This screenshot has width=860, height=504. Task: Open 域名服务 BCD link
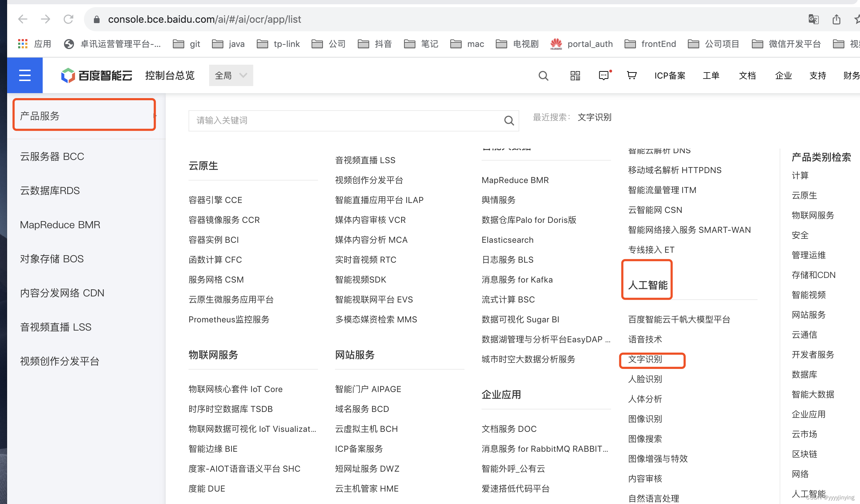pos(362,409)
